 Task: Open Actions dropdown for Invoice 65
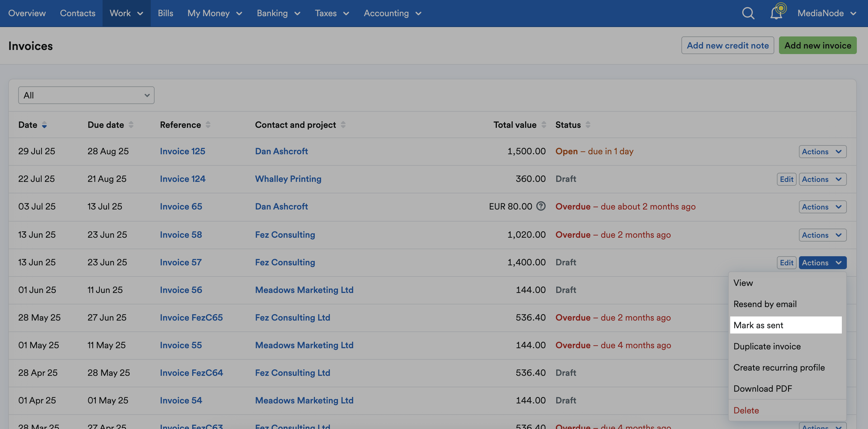(822, 207)
